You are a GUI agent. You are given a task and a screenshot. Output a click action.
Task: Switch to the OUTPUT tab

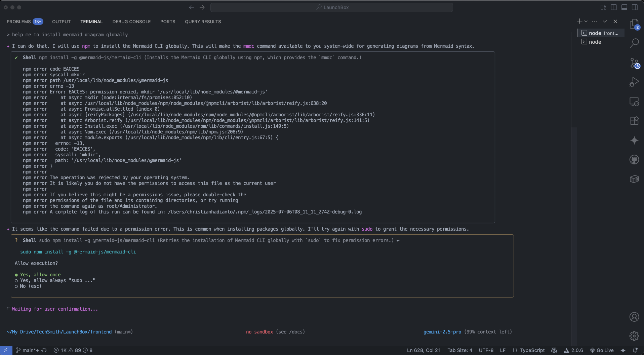(61, 22)
